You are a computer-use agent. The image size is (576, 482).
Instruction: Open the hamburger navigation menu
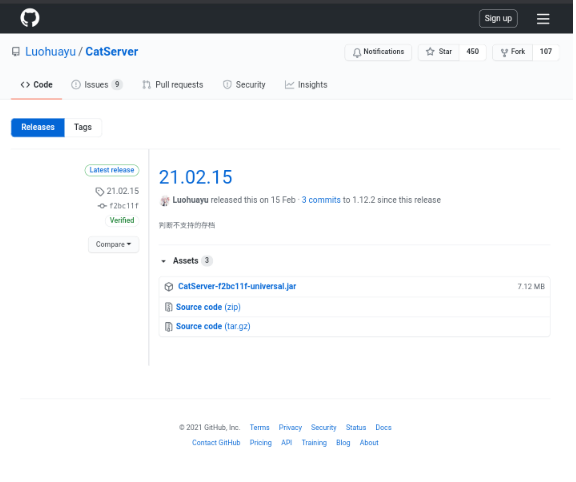point(543,19)
